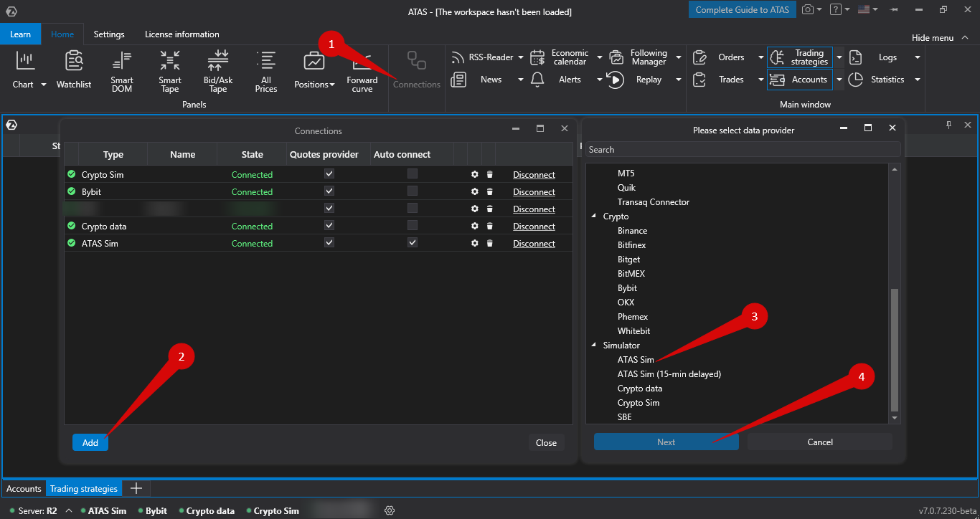Image resolution: width=980 pixels, height=519 pixels.
Task: Open the RSS-Reader dropdown arrow
Action: [x=521, y=58]
